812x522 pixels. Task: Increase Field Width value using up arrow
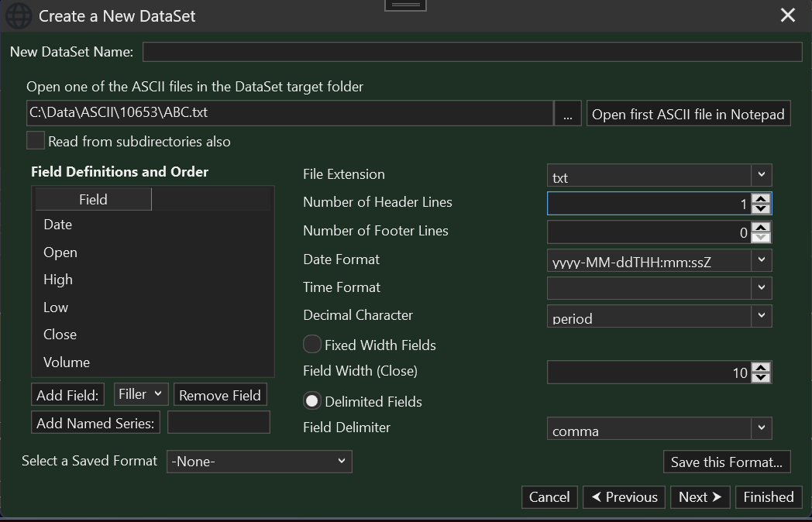click(762, 368)
